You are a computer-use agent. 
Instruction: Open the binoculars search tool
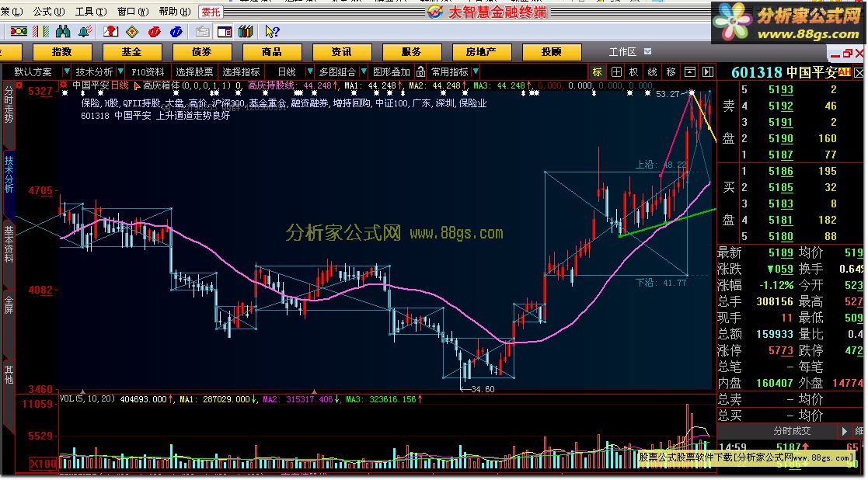[63, 32]
